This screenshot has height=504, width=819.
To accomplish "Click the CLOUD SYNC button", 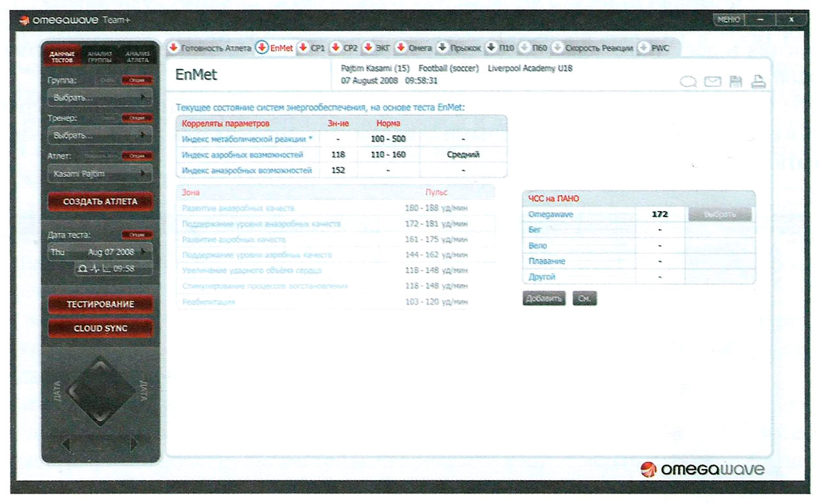I will tap(101, 328).
